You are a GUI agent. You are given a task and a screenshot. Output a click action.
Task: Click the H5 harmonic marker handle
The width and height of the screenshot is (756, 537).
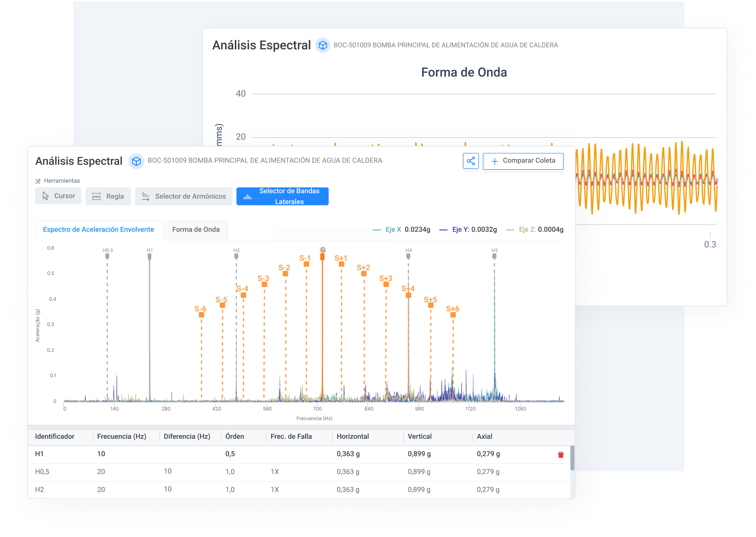click(494, 256)
